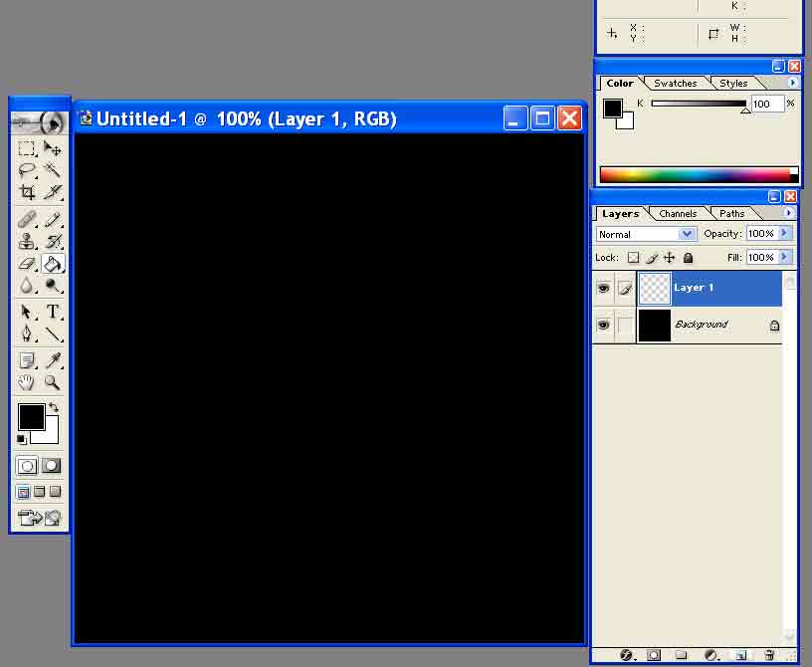Image resolution: width=812 pixels, height=667 pixels.
Task: Hide Layer 1 using its eye icon
Action: pyautogui.click(x=603, y=288)
